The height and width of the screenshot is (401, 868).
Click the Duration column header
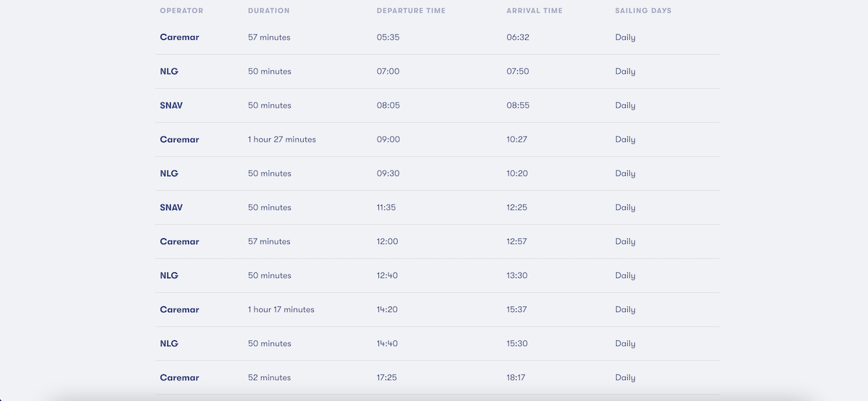268,11
